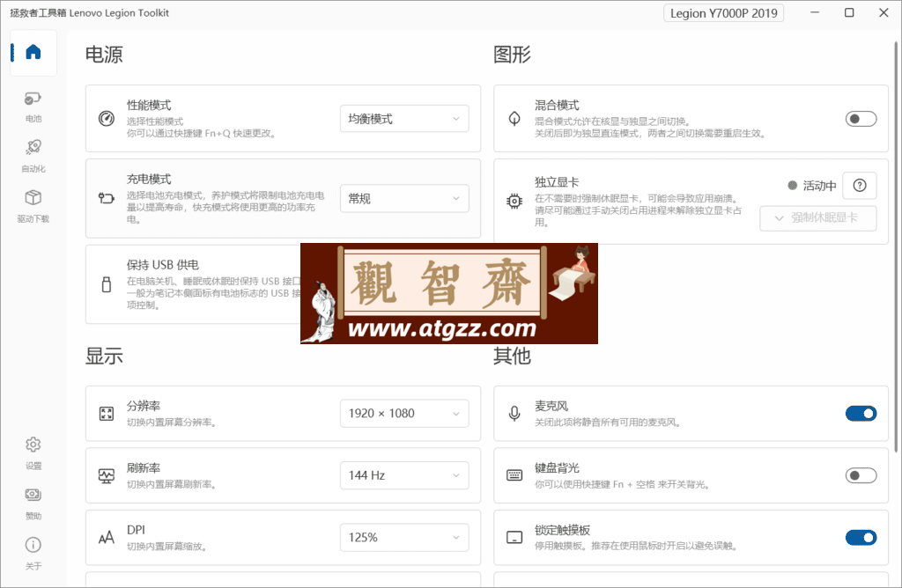Open 设置 settings in sidebar
Screen dimensions: 902x588
(33, 453)
